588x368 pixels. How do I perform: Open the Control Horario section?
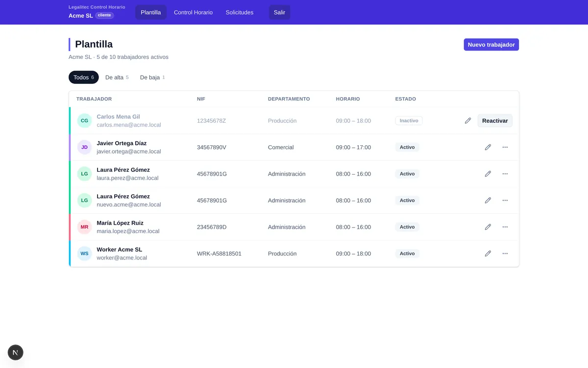(193, 12)
